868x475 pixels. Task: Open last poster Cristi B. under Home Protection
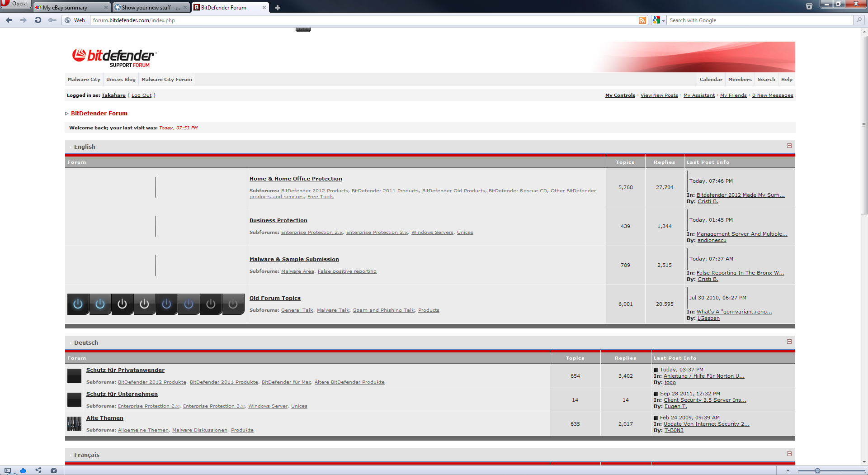tap(708, 202)
